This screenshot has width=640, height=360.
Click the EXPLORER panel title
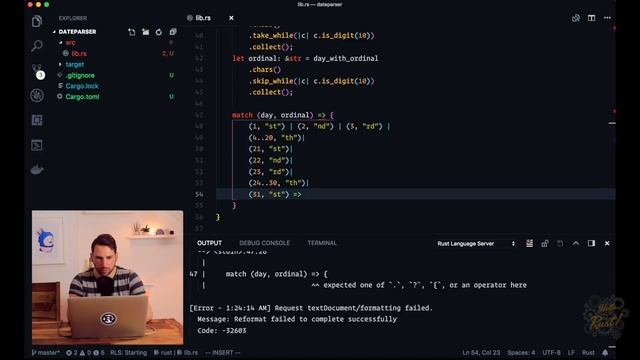coord(73,18)
